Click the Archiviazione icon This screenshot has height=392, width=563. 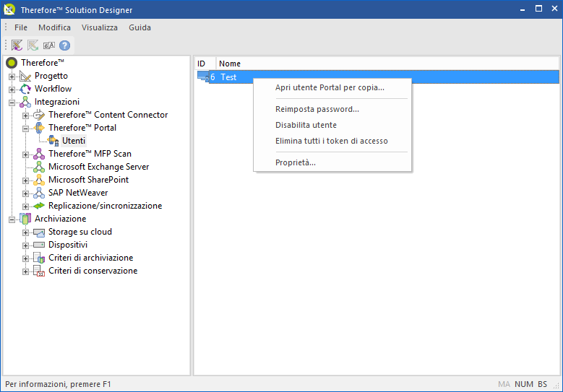coord(25,219)
